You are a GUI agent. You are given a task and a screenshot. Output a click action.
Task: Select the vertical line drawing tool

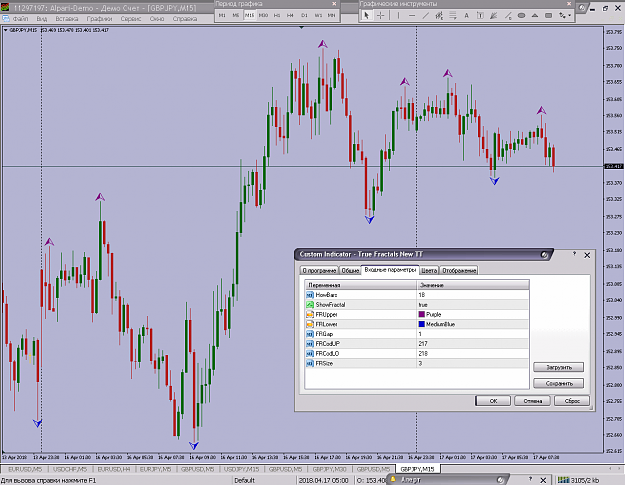click(398, 16)
